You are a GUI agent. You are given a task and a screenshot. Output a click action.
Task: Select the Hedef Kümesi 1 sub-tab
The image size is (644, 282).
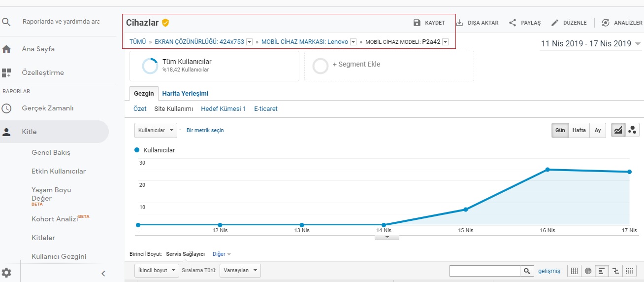point(224,108)
